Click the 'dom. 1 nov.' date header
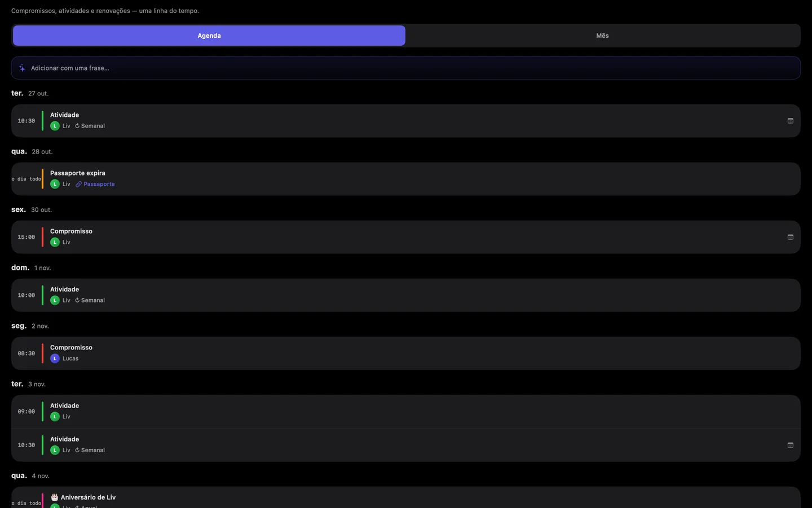812x508 pixels. (31, 268)
